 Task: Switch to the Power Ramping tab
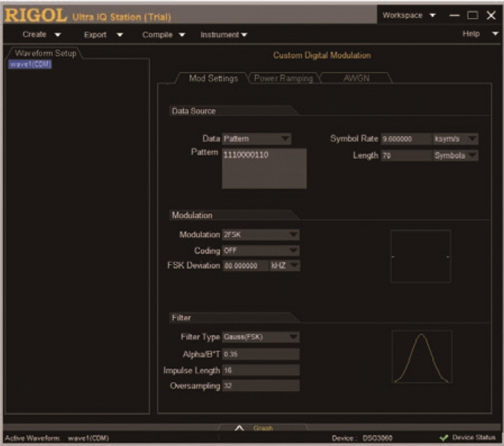[283, 78]
